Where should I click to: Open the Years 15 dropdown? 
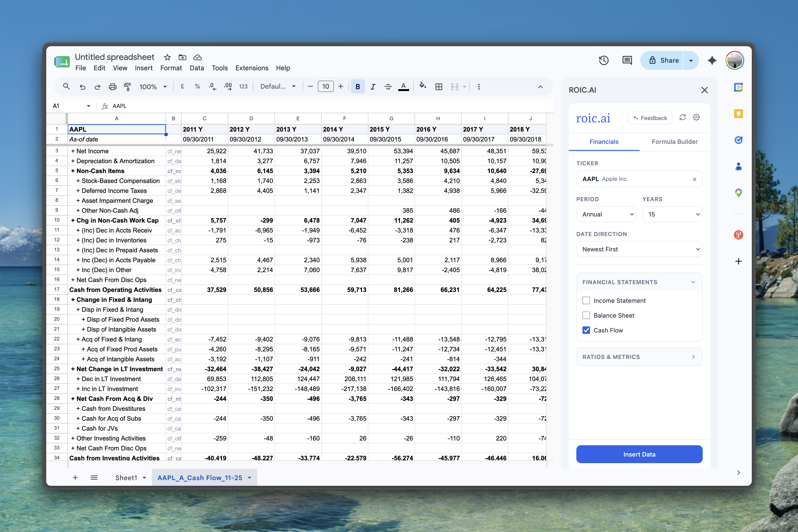[672, 214]
